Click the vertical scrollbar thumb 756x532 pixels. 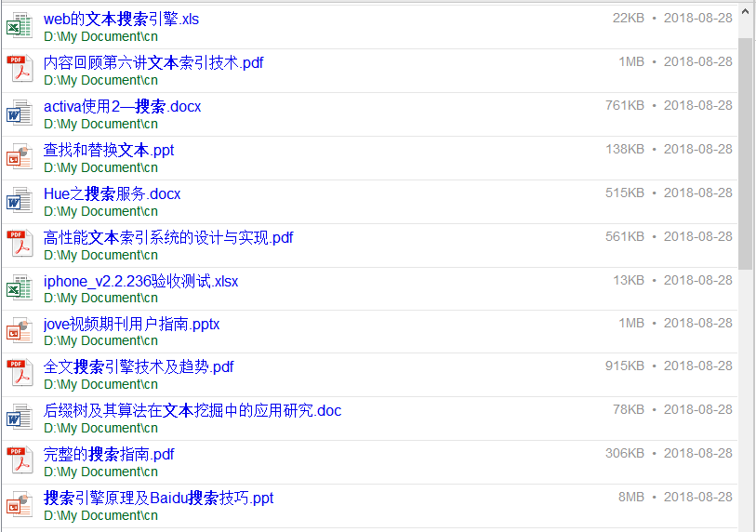click(746, 153)
